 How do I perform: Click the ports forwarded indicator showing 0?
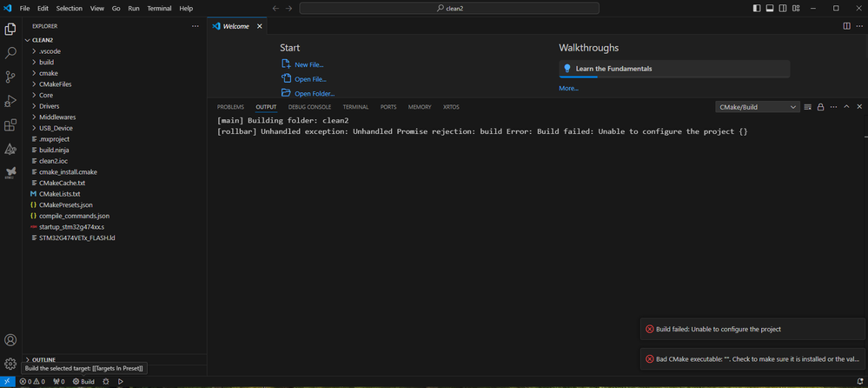59,382
